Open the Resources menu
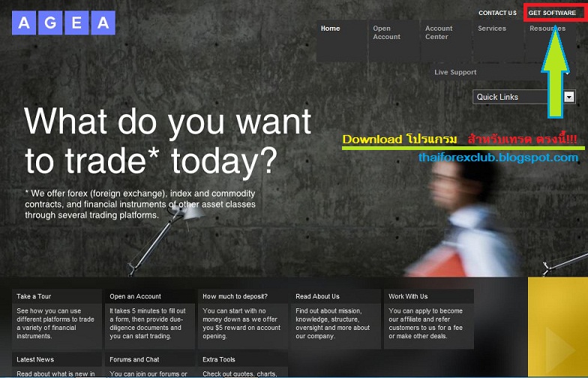 click(550, 40)
